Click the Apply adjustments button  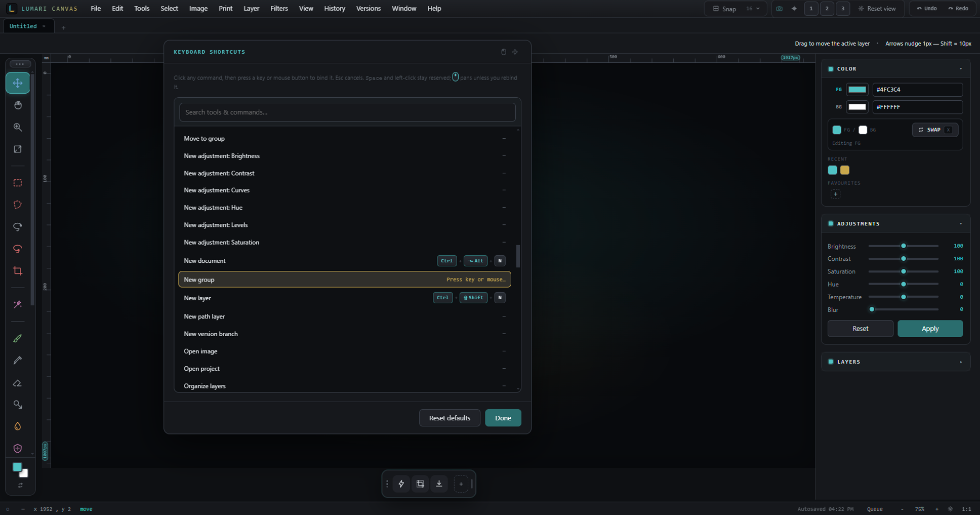pos(930,329)
